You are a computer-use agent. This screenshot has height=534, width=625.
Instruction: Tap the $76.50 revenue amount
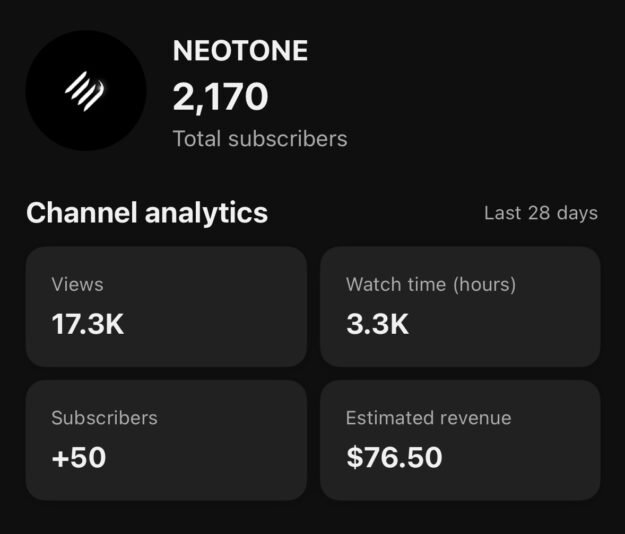(x=394, y=458)
